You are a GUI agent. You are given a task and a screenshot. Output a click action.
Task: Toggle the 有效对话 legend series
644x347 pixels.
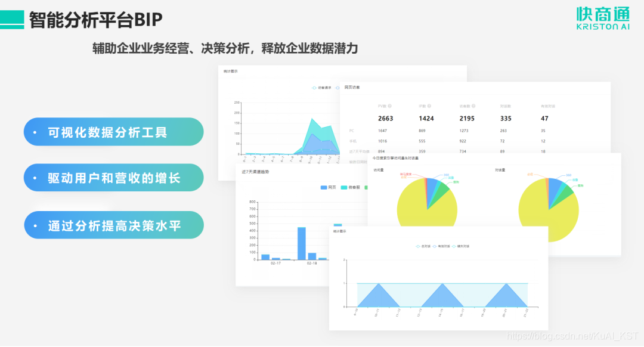(442, 246)
